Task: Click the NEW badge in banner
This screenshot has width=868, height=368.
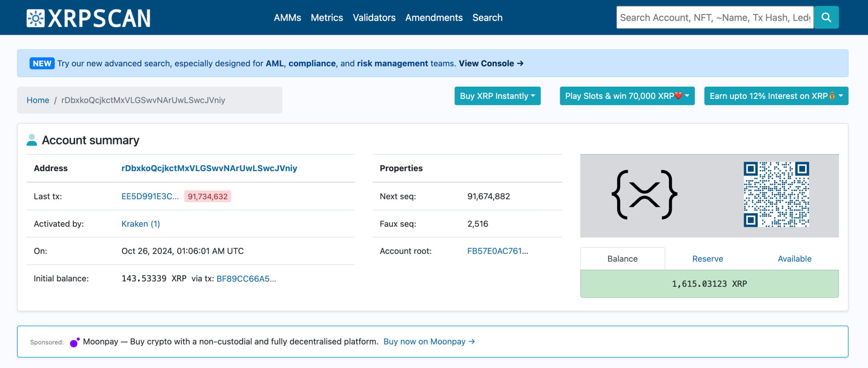Action: 42,64
